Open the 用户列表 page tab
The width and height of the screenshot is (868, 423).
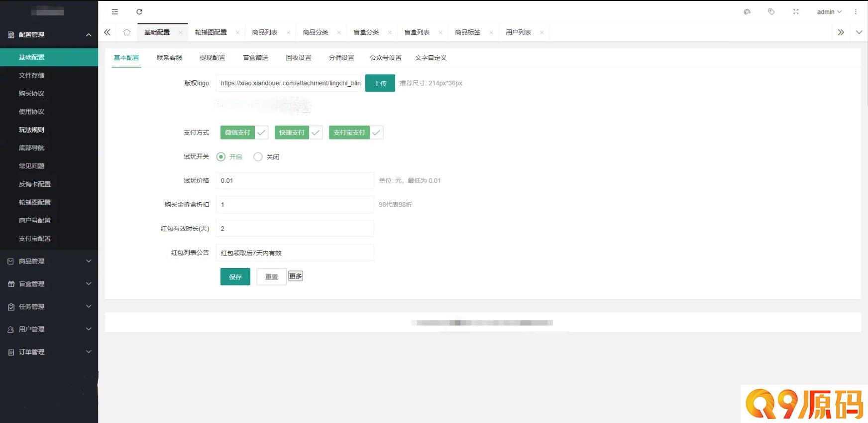coord(519,32)
